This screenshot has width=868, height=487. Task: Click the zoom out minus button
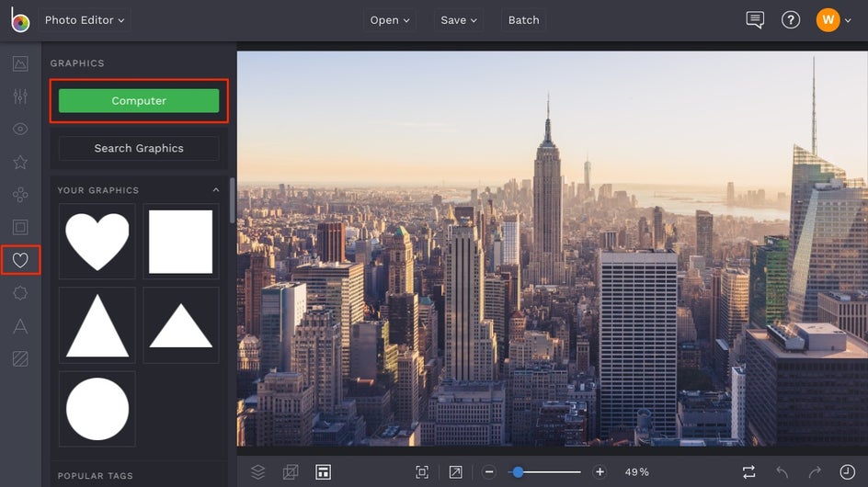click(x=489, y=472)
